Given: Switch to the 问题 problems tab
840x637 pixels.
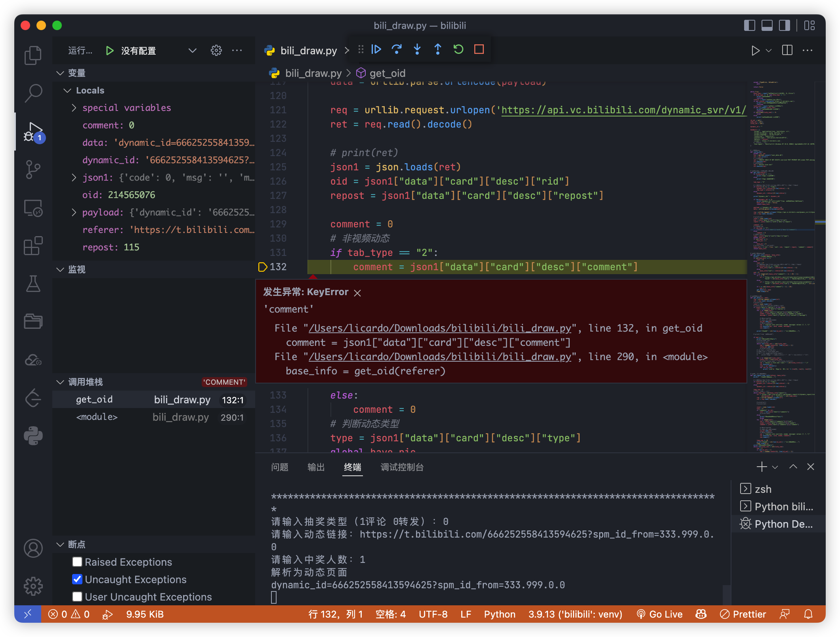Looking at the screenshot, I should pos(280,467).
